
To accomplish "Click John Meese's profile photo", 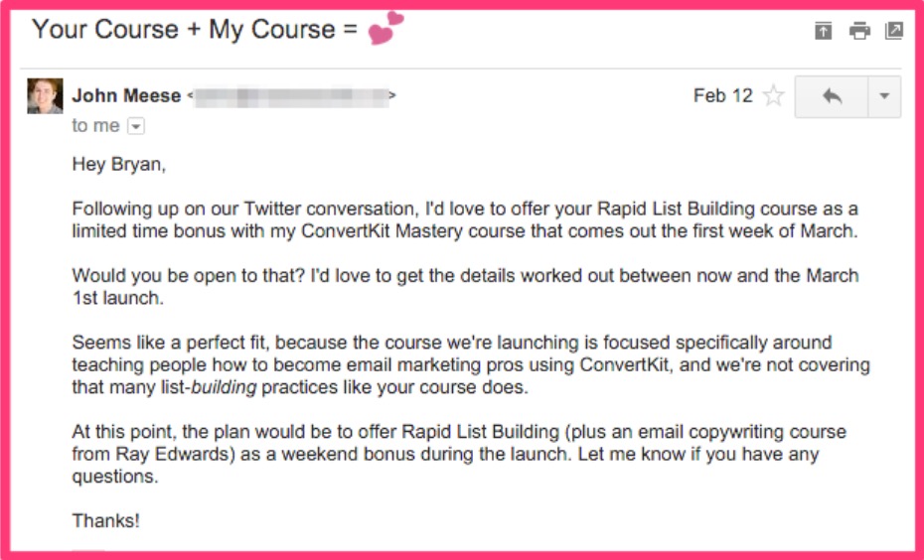I will 45,95.
